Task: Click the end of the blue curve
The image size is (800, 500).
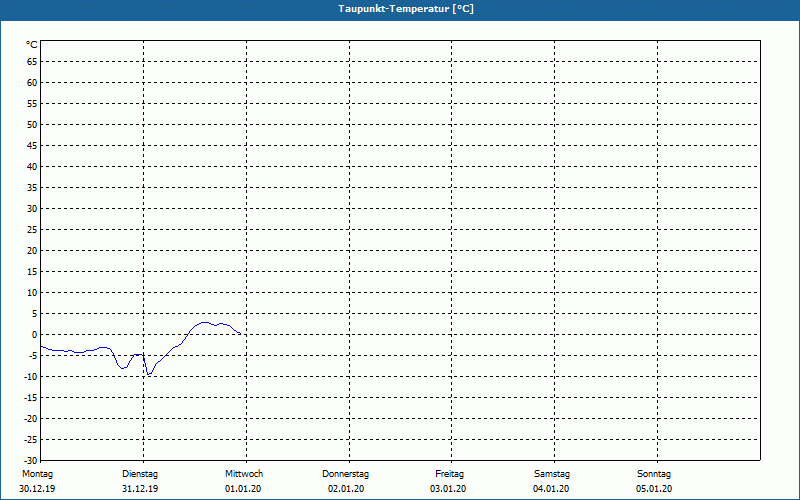Action: click(x=240, y=334)
